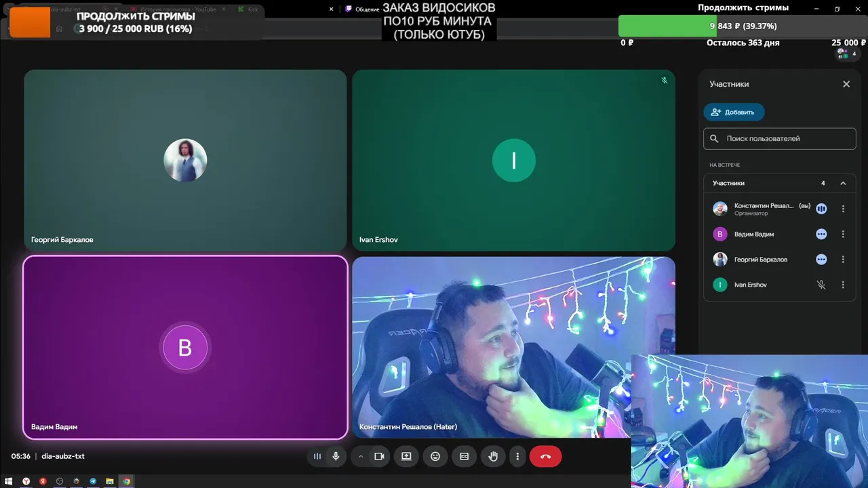The width and height of the screenshot is (868, 488).
Task: Start screen presentation with the share button
Action: (406, 456)
